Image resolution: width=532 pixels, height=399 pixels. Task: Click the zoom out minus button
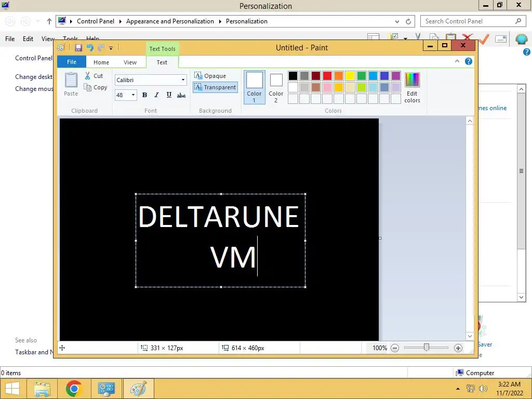tap(395, 348)
